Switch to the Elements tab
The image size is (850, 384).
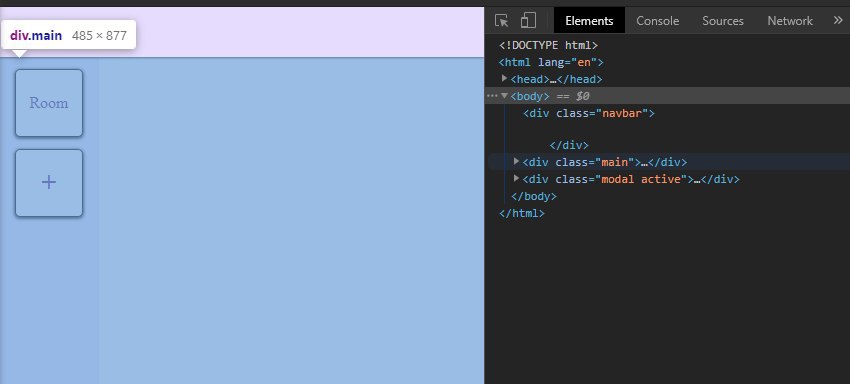click(x=589, y=21)
